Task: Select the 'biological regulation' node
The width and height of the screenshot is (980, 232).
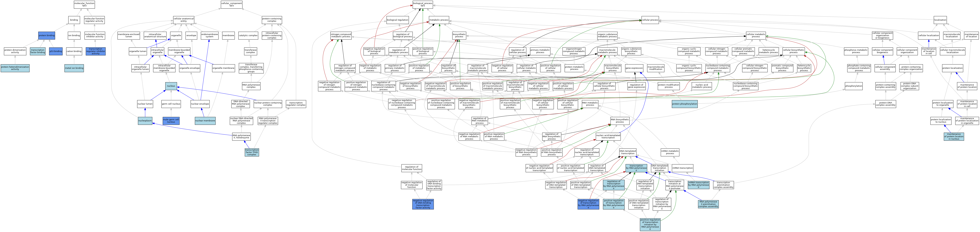Action: [398, 20]
